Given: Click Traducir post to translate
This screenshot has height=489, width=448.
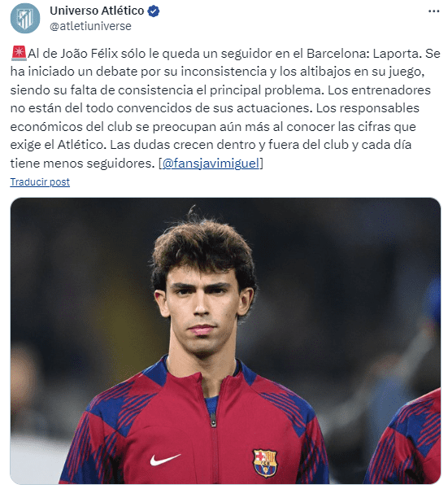Looking at the screenshot, I should 40,181.
